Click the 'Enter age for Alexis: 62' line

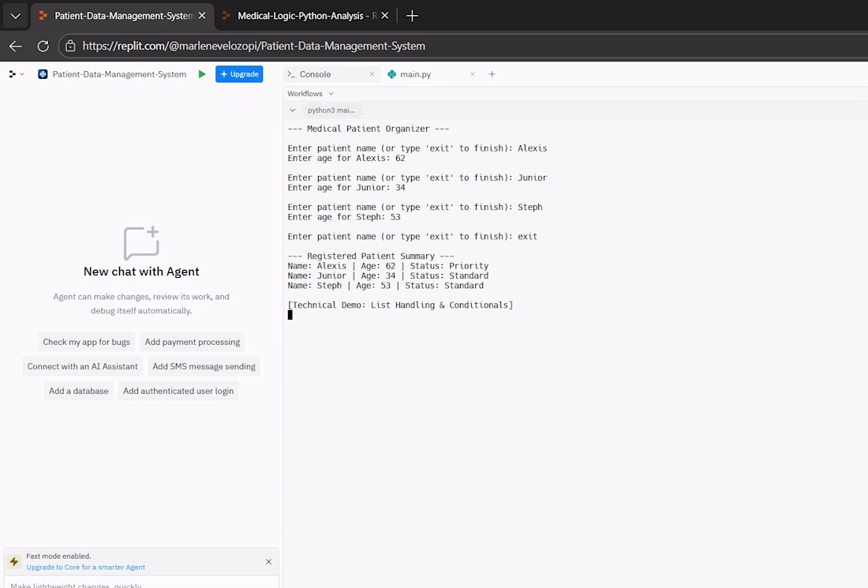pos(346,159)
